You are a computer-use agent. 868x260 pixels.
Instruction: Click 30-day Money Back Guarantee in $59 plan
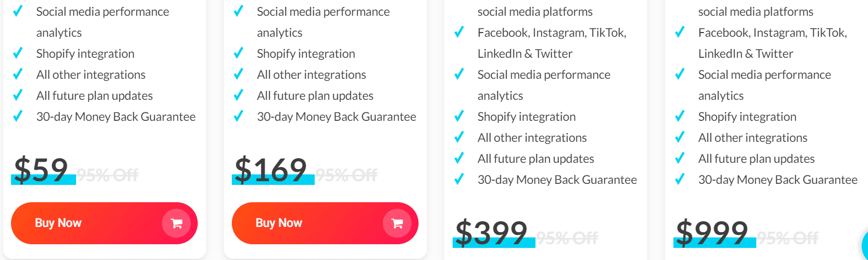[x=116, y=117]
